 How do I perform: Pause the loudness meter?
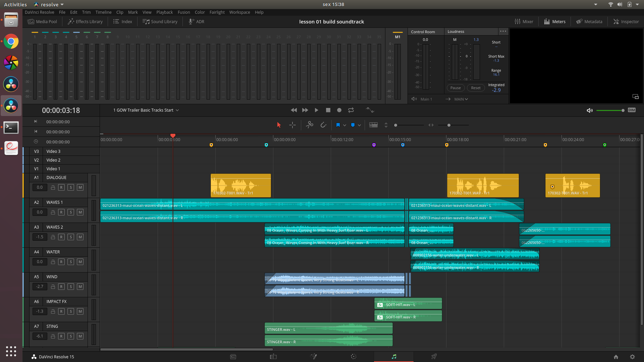click(x=455, y=88)
